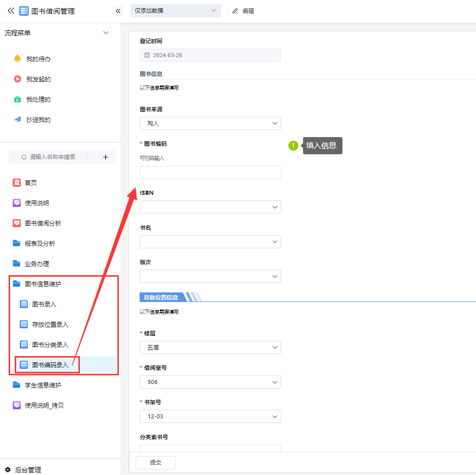This screenshot has height=475, width=476.
Task: Open the 版次 dropdown
Action: (210, 276)
